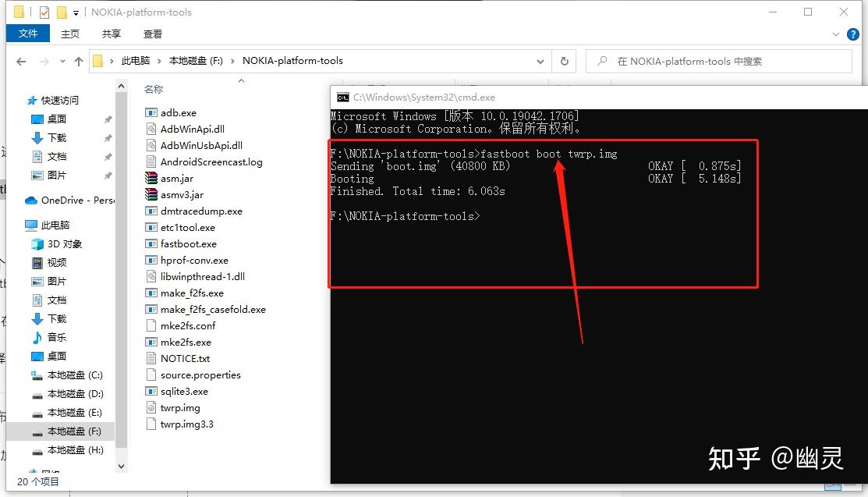This screenshot has width=868, height=497.
Task: Click 此电脑 in the address breadcrumb
Action: 136,61
